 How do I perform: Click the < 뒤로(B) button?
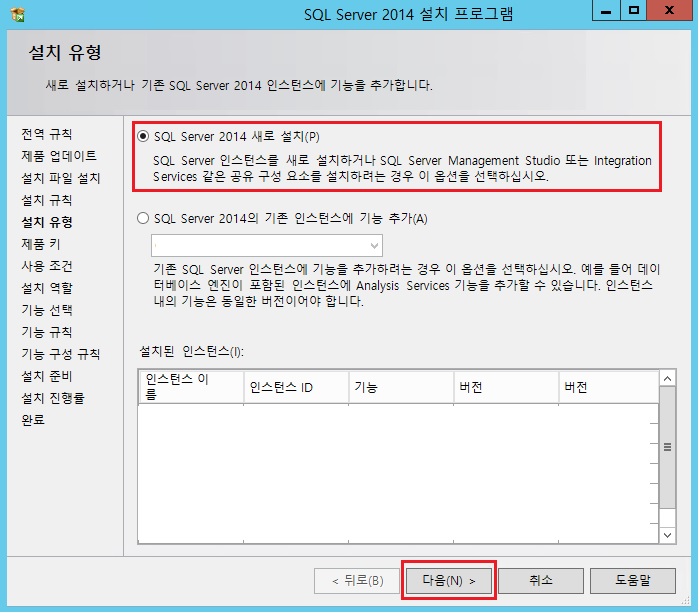[x=357, y=581]
